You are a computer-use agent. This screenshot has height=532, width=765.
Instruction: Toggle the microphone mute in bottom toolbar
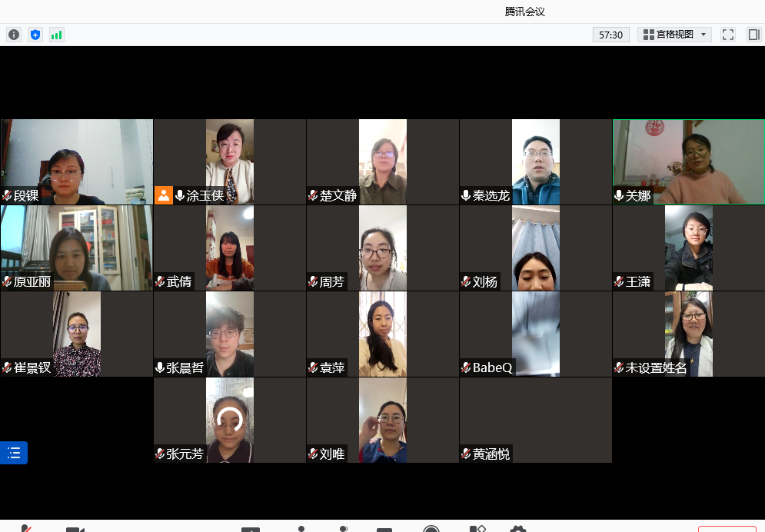[x=25, y=529]
